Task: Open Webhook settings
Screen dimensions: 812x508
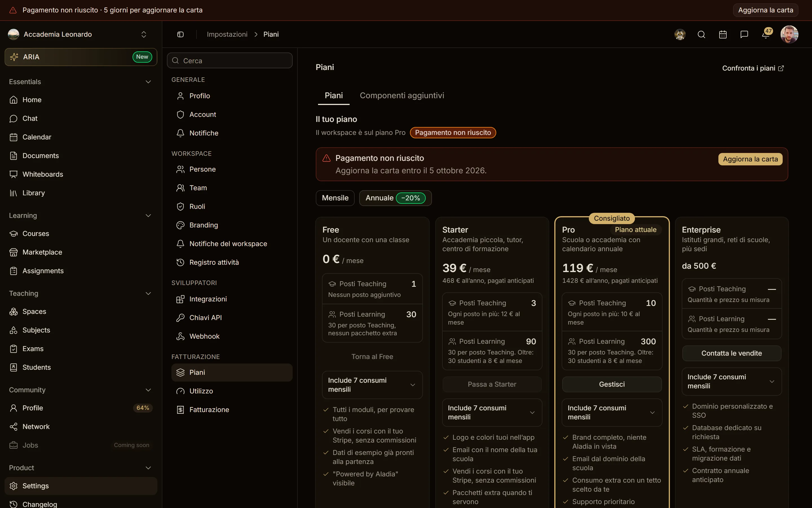Action: [x=232, y=336]
